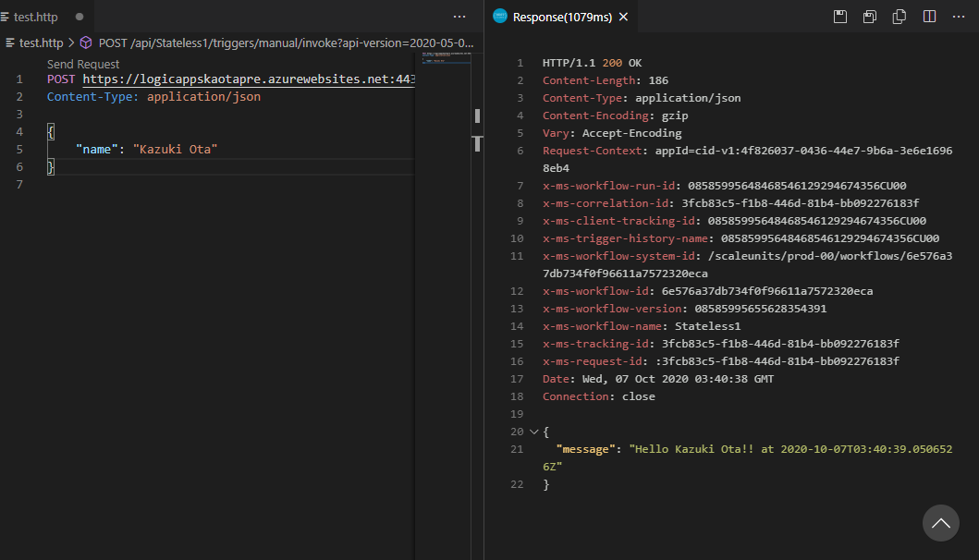Click the x-ms-trigger-history-name header

[x=740, y=237]
